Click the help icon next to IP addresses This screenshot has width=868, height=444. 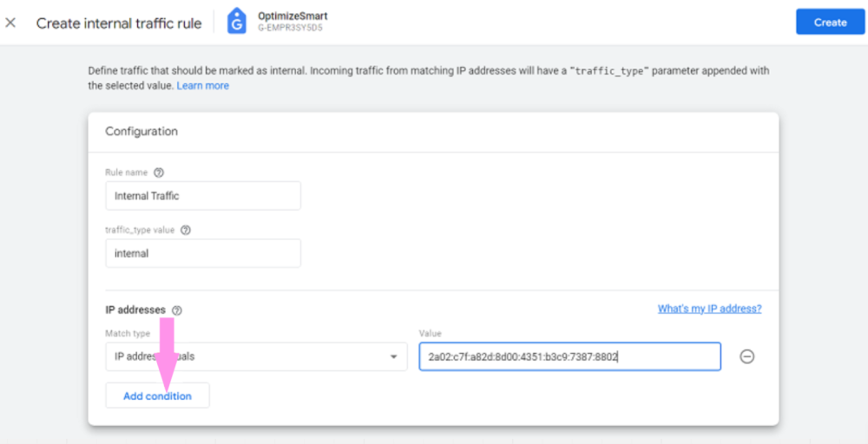pyautogui.click(x=177, y=310)
